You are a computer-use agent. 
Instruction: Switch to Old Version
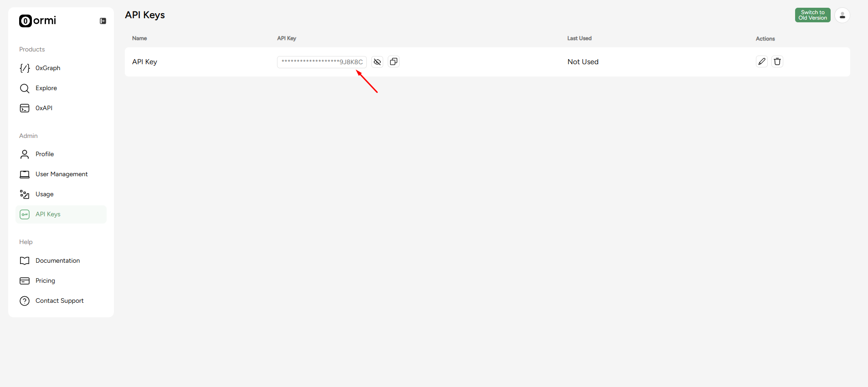813,15
